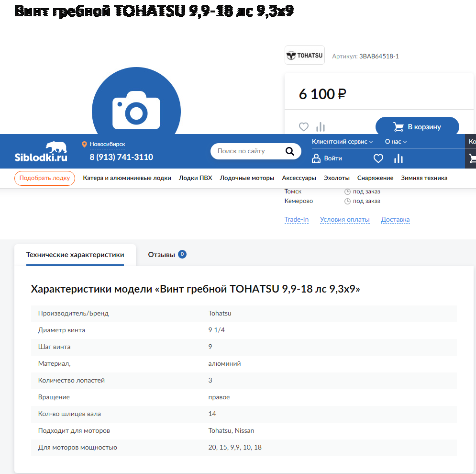Switch to the Отзывы tab
476x474 pixels.
166,255
